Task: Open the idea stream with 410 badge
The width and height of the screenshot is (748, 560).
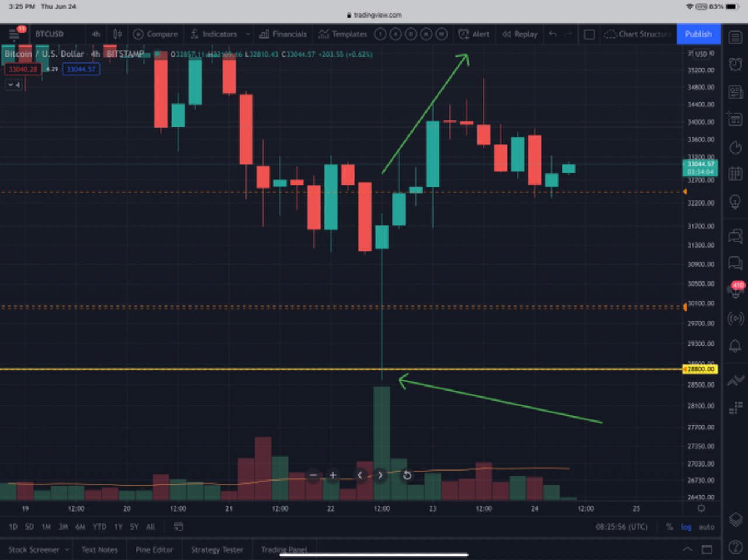Action: [x=735, y=290]
